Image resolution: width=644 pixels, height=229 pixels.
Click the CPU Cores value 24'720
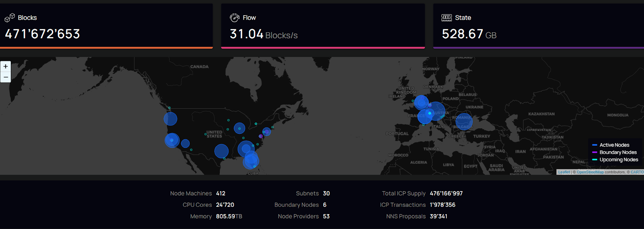(x=225, y=205)
